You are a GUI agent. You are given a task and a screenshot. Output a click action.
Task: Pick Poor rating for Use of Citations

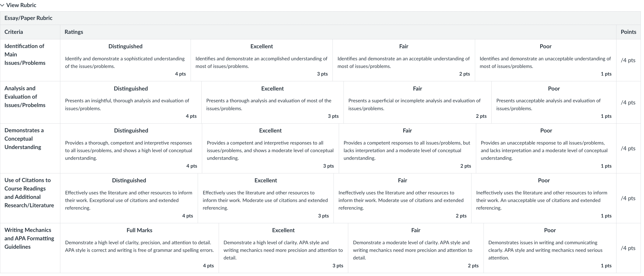click(x=544, y=198)
